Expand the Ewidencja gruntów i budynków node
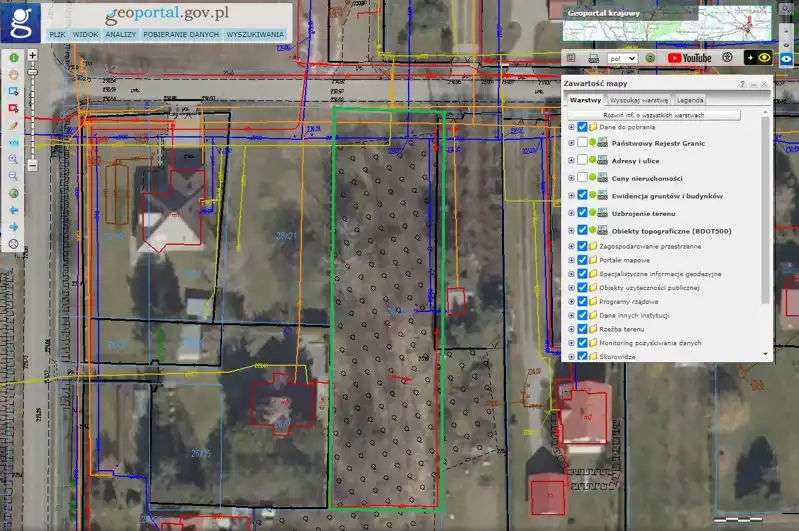This screenshot has height=531, width=799. [571, 195]
